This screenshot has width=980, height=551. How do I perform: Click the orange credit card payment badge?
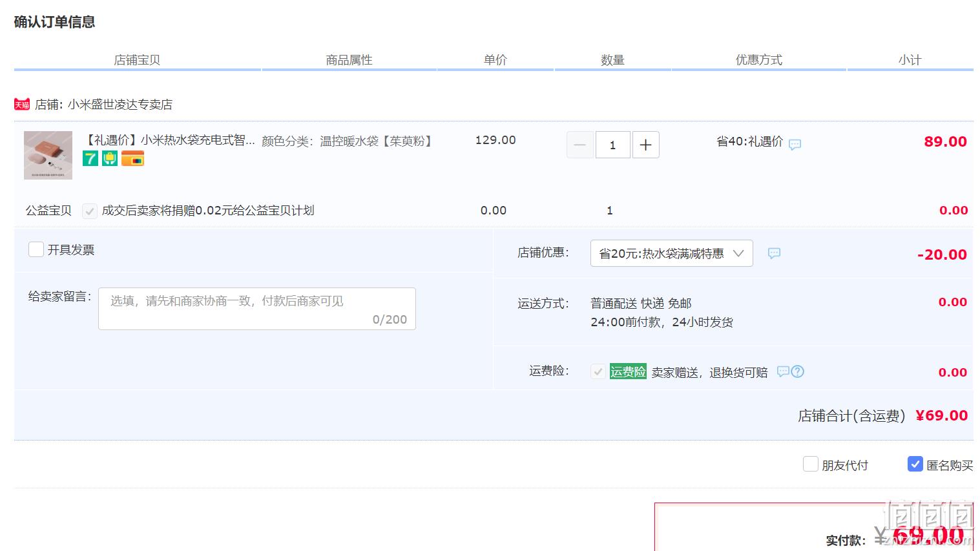[x=132, y=158]
